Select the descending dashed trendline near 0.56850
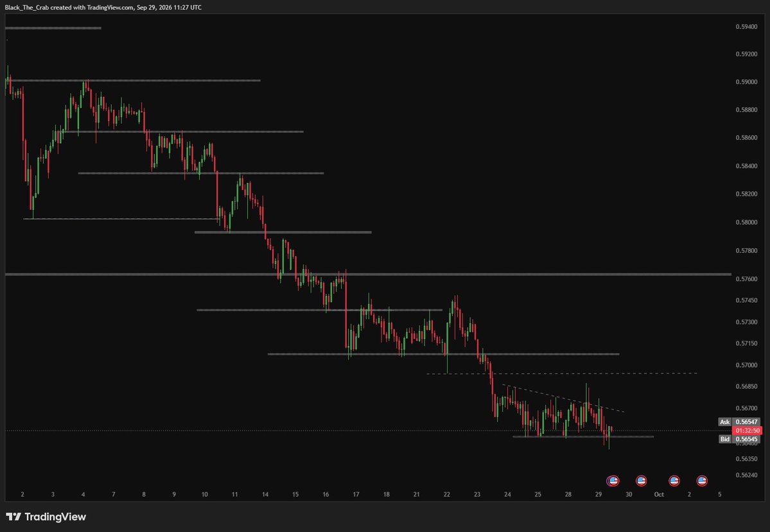This screenshot has width=770, height=532. pos(563,398)
